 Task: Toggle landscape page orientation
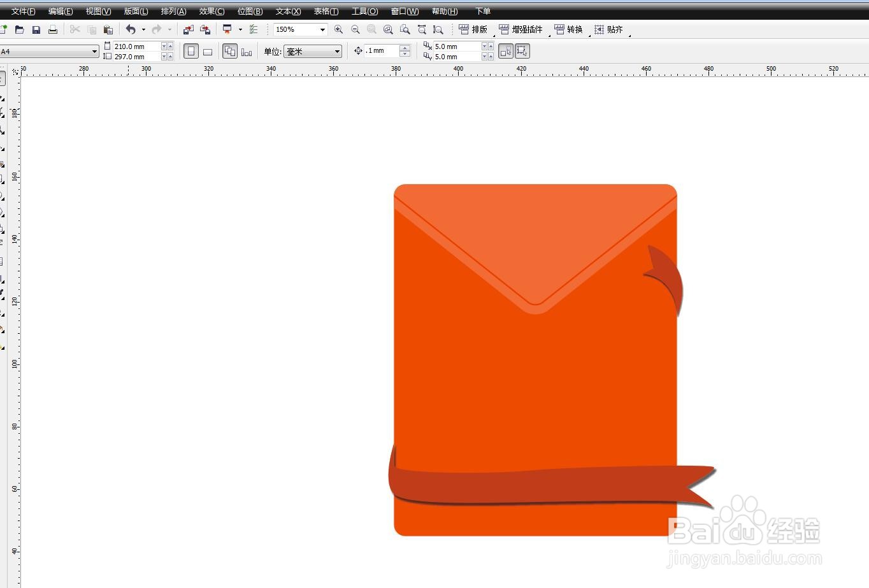pos(208,52)
